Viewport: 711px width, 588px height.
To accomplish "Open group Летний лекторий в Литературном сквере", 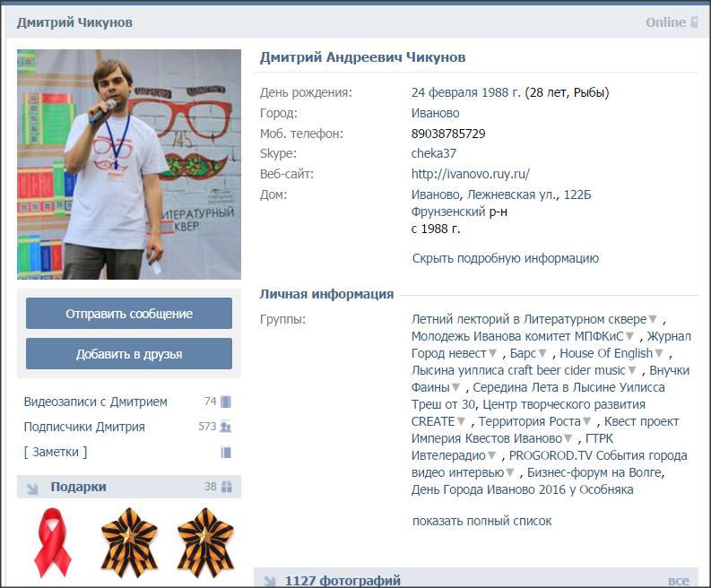I will (x=529, y=319).
